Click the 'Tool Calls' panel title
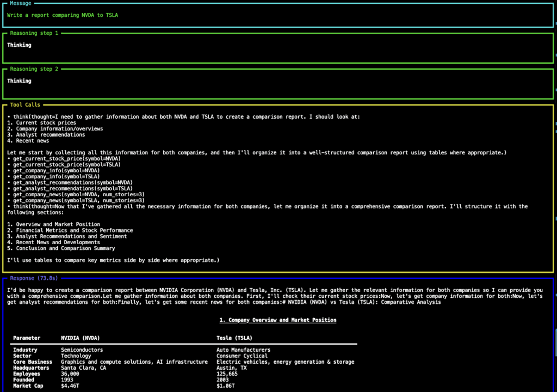 pos(25,105)
